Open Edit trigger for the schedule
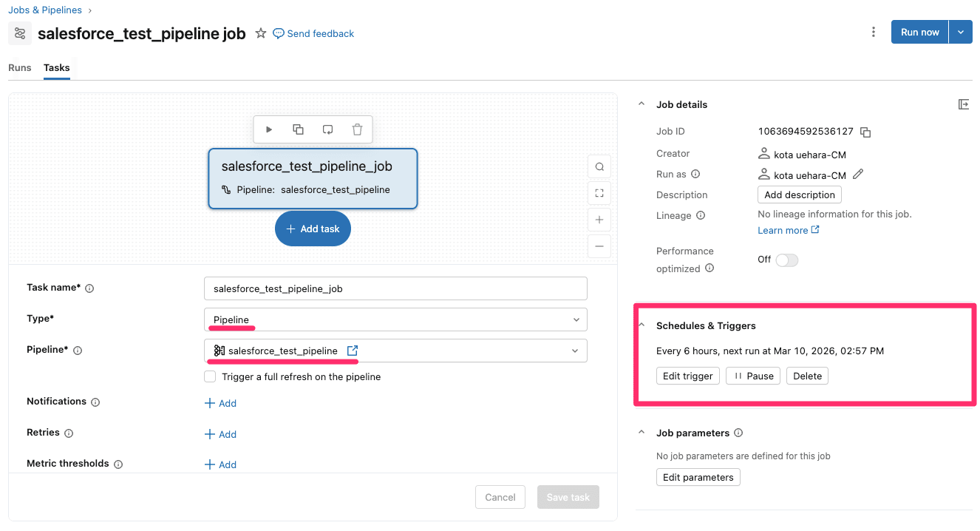Viewport: 980px width, 531px height. click(687, 376)
